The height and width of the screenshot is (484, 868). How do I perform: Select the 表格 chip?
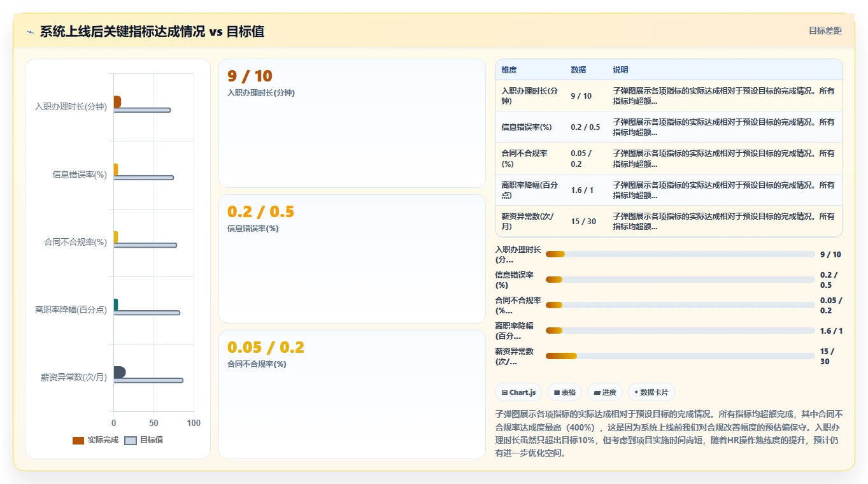pyautogui.click(x=565, y=392)
